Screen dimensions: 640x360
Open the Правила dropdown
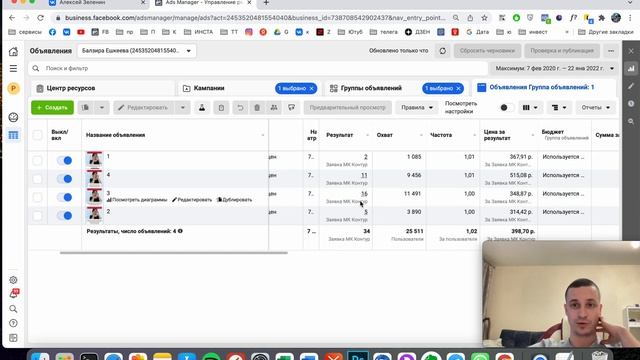click(x=417, y=107)
